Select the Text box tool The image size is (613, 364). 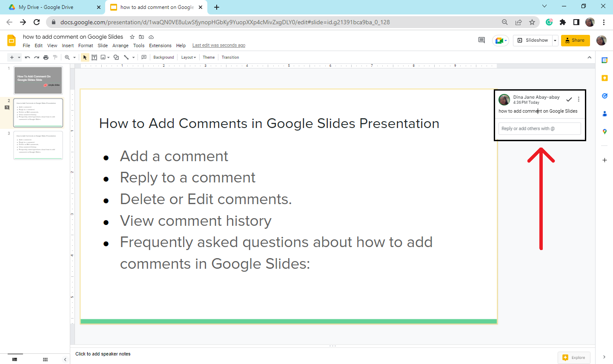(x=94, y=57)
